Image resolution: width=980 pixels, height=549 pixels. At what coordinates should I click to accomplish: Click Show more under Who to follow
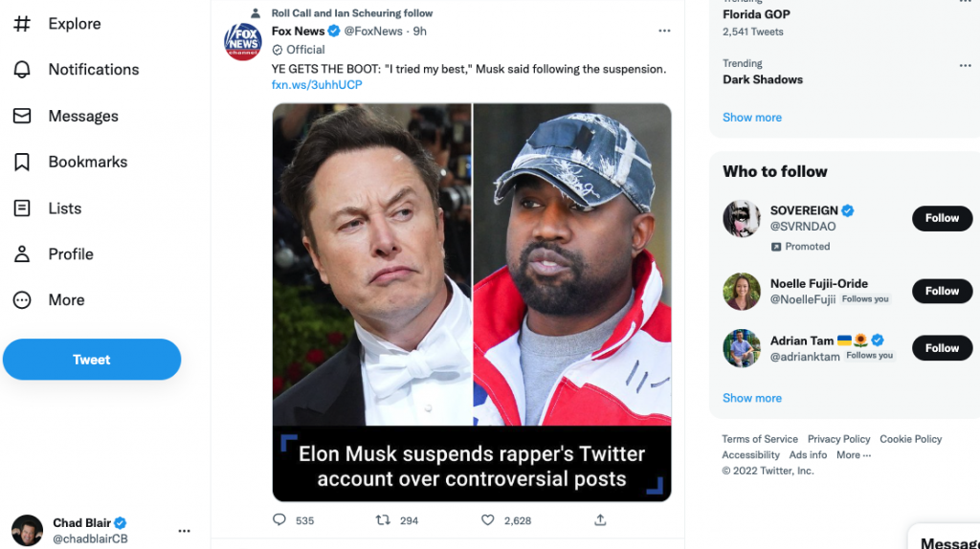coord(752,398)
